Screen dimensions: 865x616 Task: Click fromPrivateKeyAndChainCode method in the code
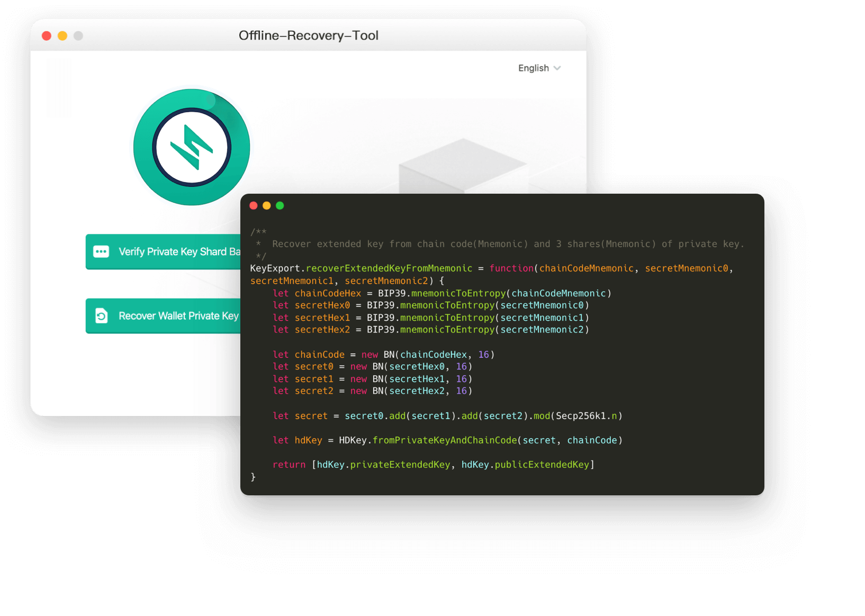pyautogui.click(x=445, y=440)
